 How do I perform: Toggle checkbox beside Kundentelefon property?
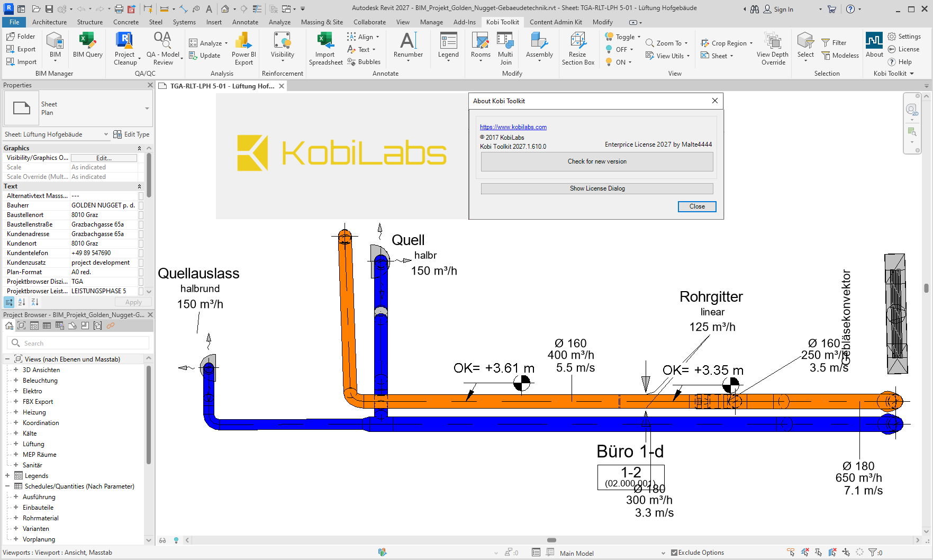pyautogui.click(x=141, y=253)
